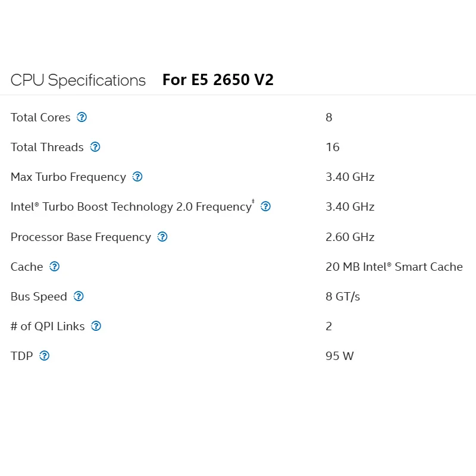Click the Intel Turbo Boost Technology 2.0 Frequency label
Screen dimensions: 476x476
click(x=131, y=207)
